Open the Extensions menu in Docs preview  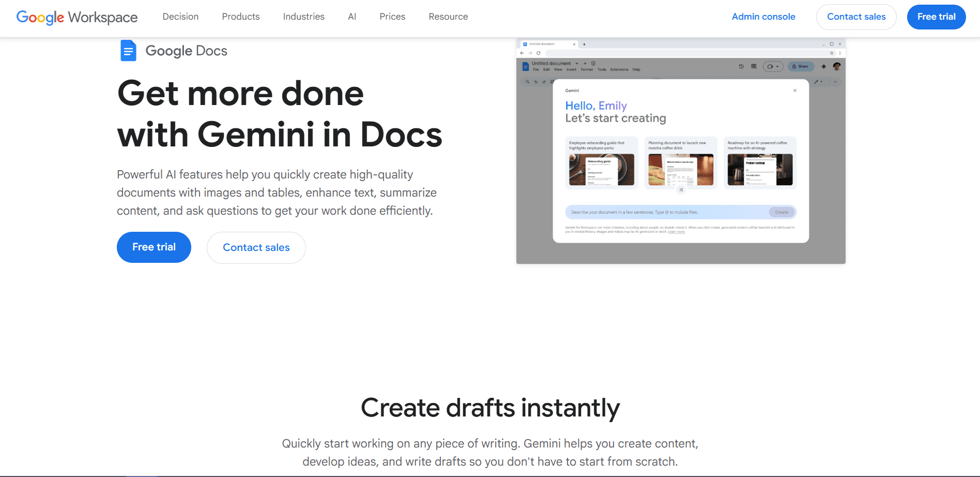tap(619, 69)
